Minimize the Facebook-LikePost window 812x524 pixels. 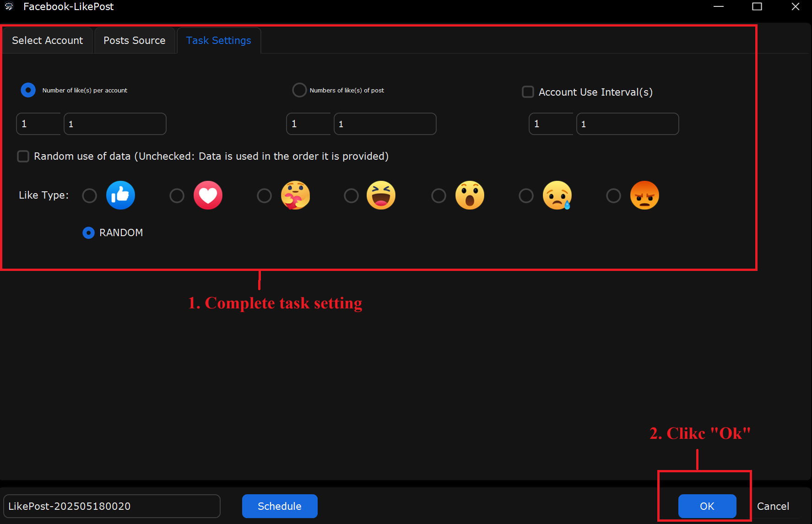[x=719, y=6]
